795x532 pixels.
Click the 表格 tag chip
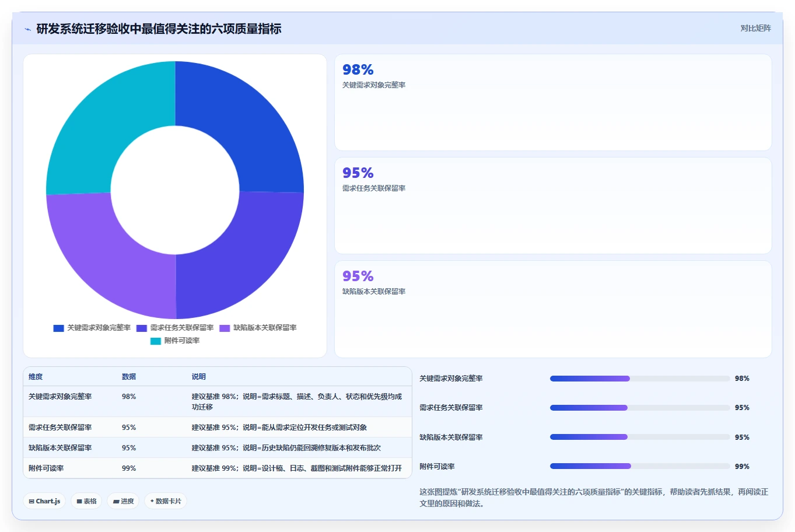[86, 501]
